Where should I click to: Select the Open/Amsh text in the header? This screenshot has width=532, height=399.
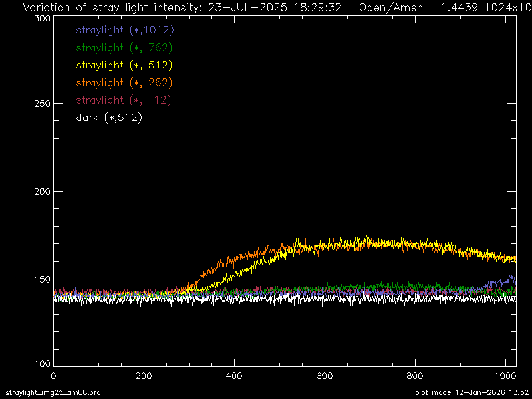click(390, 8)
